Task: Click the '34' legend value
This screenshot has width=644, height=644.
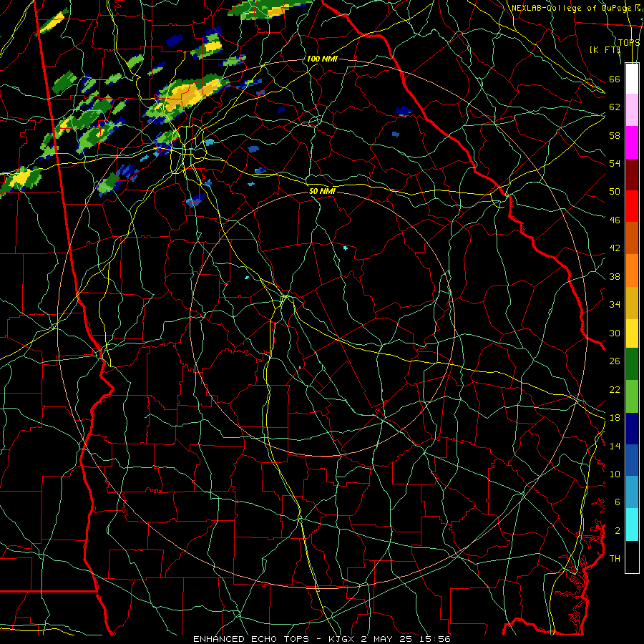Action: (615, 305)
